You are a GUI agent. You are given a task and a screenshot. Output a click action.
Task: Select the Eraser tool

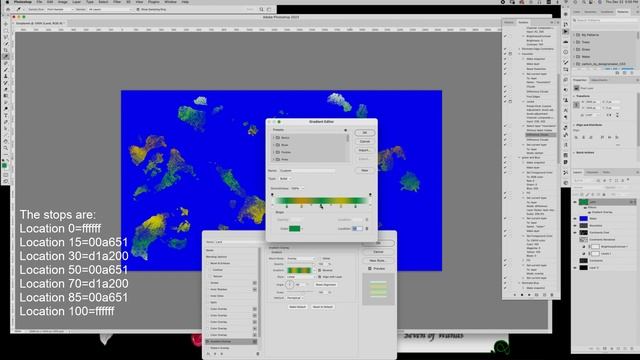coord(6,89)
